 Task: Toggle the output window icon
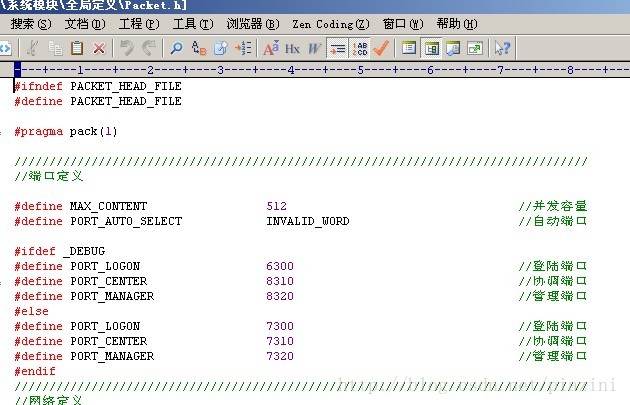pos(453,48)
